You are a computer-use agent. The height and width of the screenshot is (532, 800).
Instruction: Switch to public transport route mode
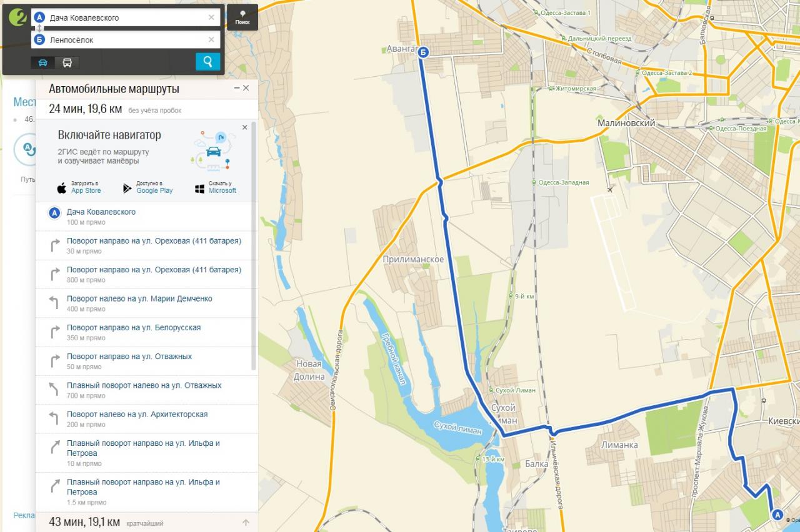tap(67, 62)
